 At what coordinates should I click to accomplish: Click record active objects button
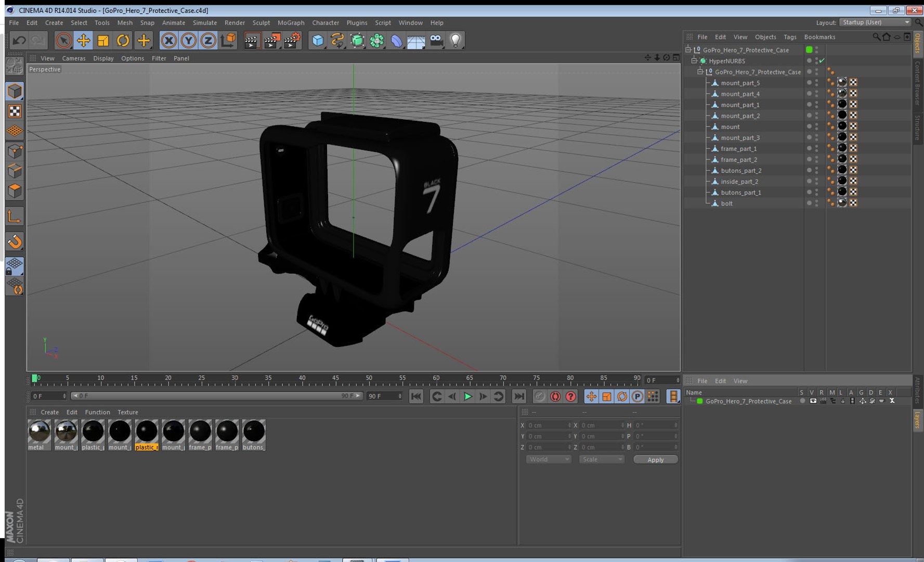click(x=540, y=397)
